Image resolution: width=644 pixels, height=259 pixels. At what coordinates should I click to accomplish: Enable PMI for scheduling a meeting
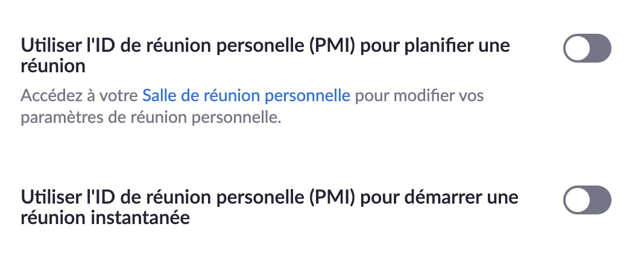click(587, 48)
